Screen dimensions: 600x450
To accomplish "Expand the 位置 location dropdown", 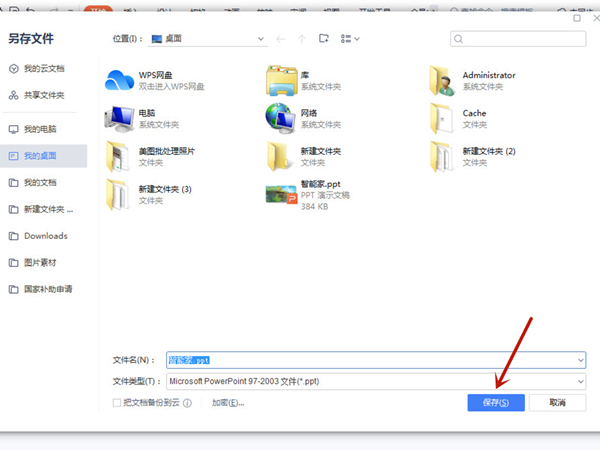I will coord(261,39).
